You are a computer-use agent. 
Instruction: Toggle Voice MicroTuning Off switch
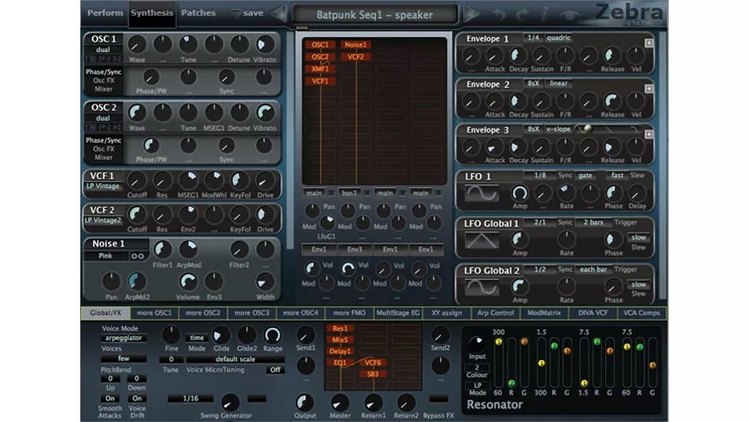(275, 370)
